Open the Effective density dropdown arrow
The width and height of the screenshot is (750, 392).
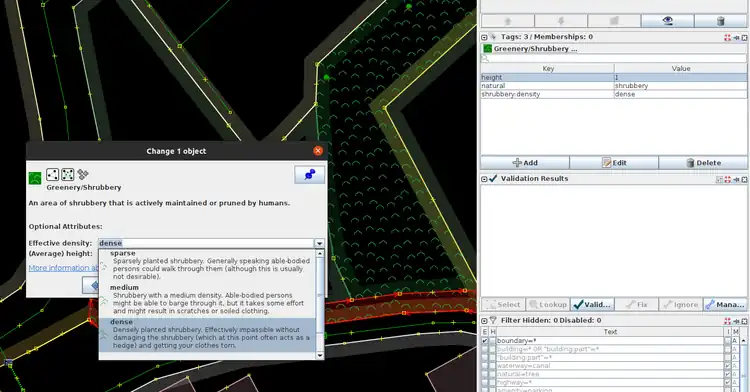(319, 243)
